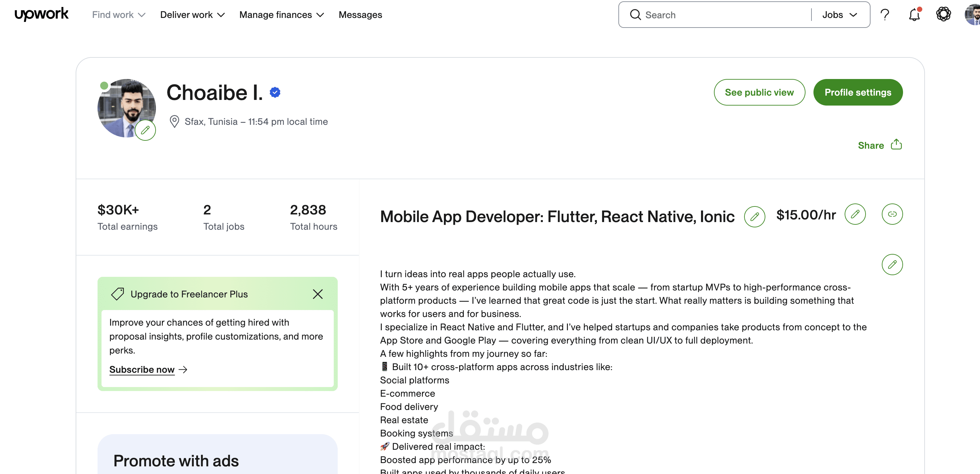The image size is (980, 474).
Task: Click the location pin icon
Action: click(174, 121)
